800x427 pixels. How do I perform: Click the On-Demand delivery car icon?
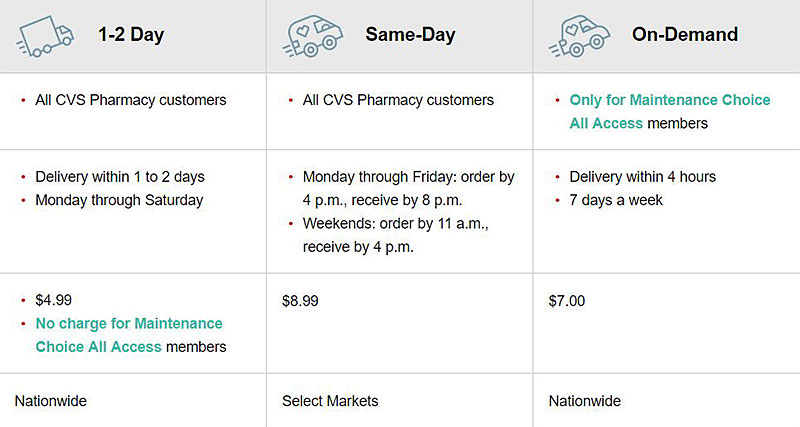coord(579,35)
